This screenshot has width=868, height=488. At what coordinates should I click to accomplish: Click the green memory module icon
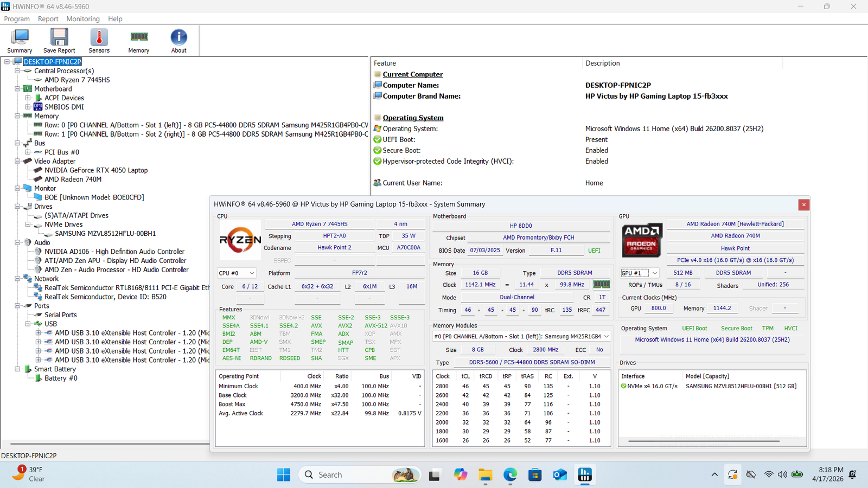click(601, 284)
